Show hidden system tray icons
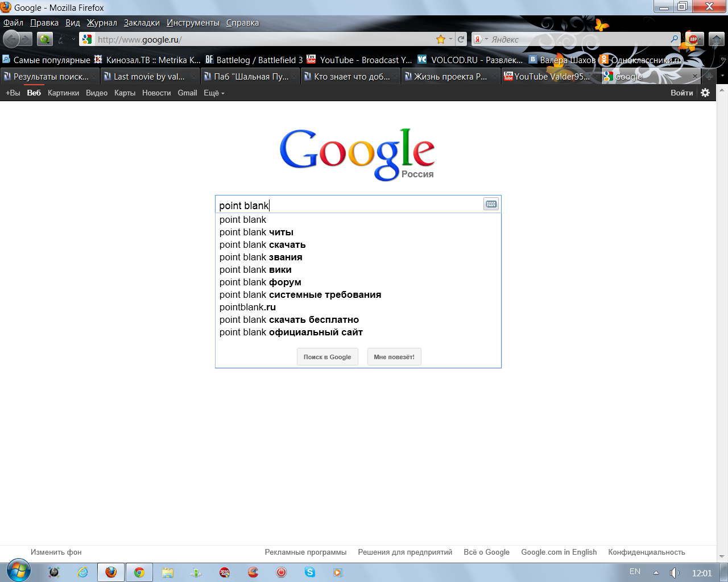 [656, 572]
